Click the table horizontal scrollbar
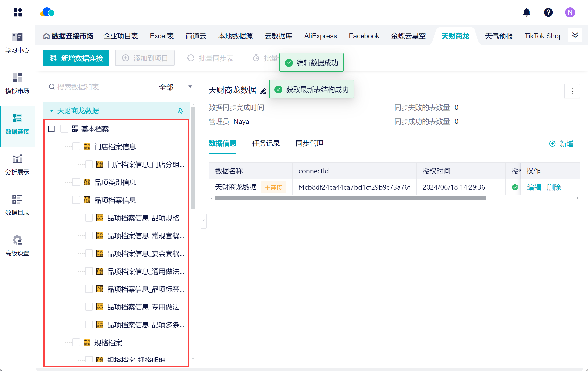The image size is (588, 371). (350, 198)
